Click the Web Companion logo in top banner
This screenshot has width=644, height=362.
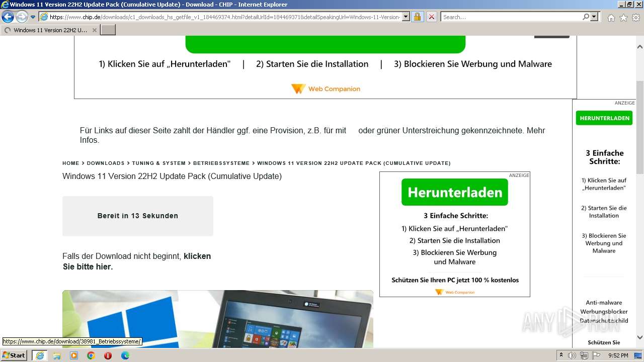(x=326, y=89)
